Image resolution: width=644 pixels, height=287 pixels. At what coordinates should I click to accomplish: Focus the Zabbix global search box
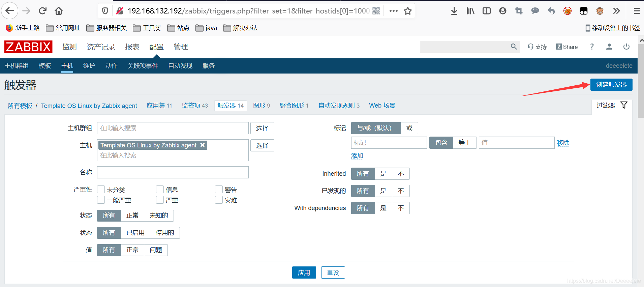[x=470, y=47]
